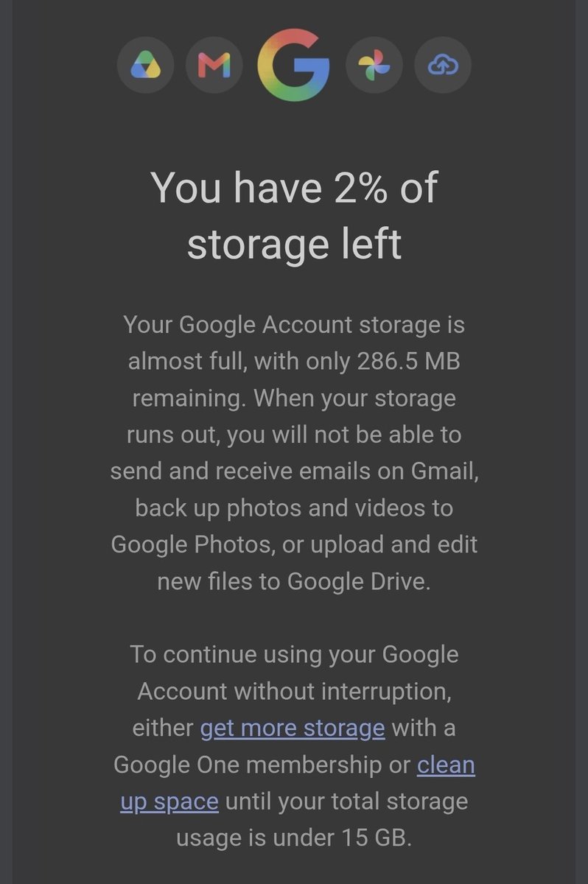
Task: Click the Google Photos pinwheel icon
Action: [x=374, y=67]
